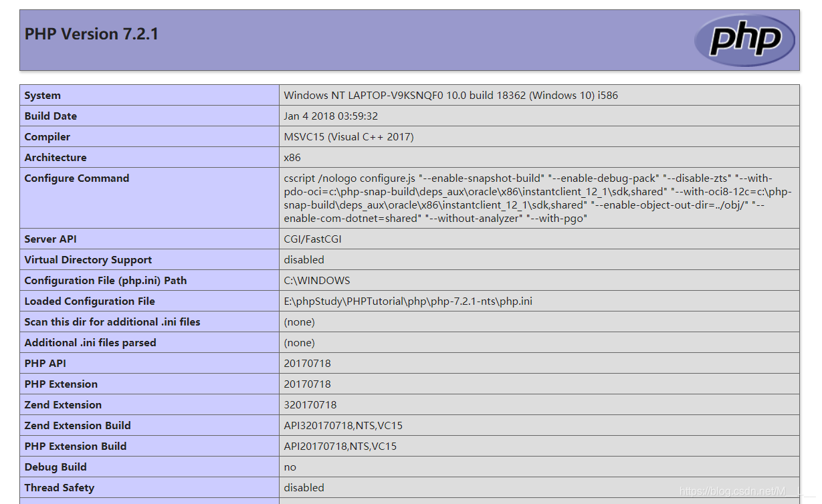Click the PHP Extension Build label
Screen dimensions: 822x504
[76, 447]
